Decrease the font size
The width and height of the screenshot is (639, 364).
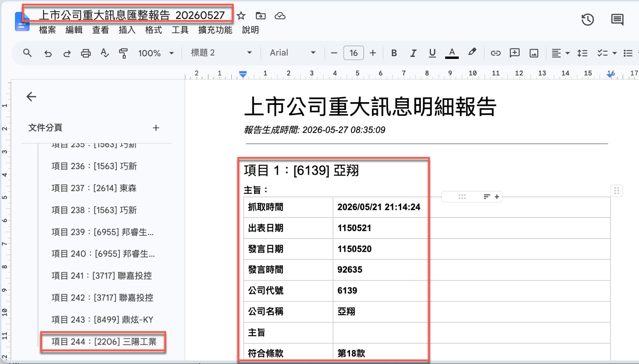click(334, 53)
